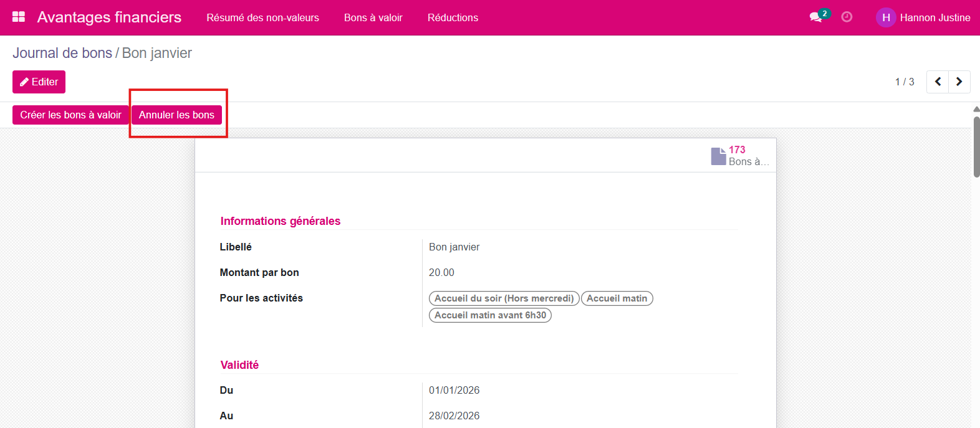Click the scrollbar up arrow
The image size is (980, 428).
(976, 110)
